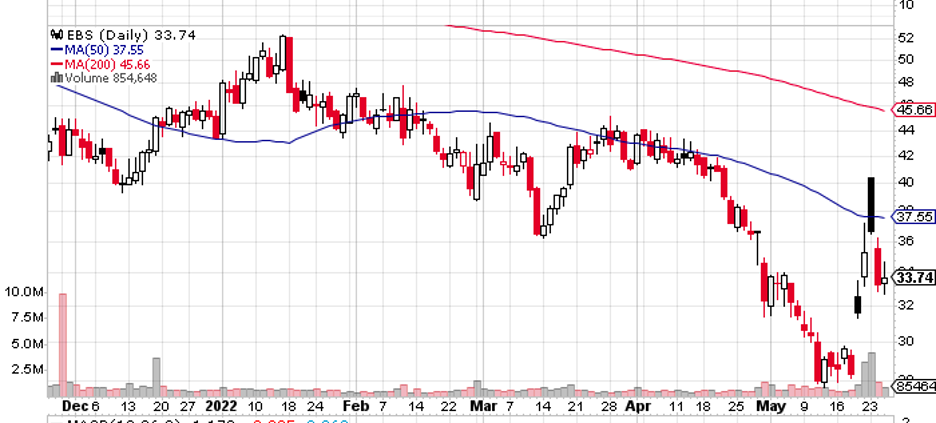Image resolution: width=936 pixels, height=423 pixels.
Task: Select the EBS (Daily) 33.74 title text
Action: pyautogui.click(x=131, y=35)
